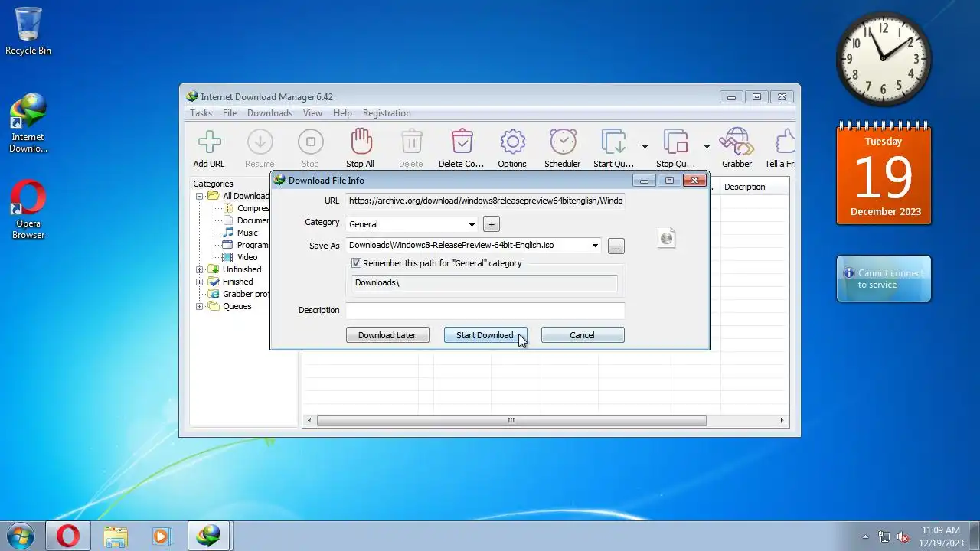Open the Stop Queue dropdown arrow

[x=707, y=146]
